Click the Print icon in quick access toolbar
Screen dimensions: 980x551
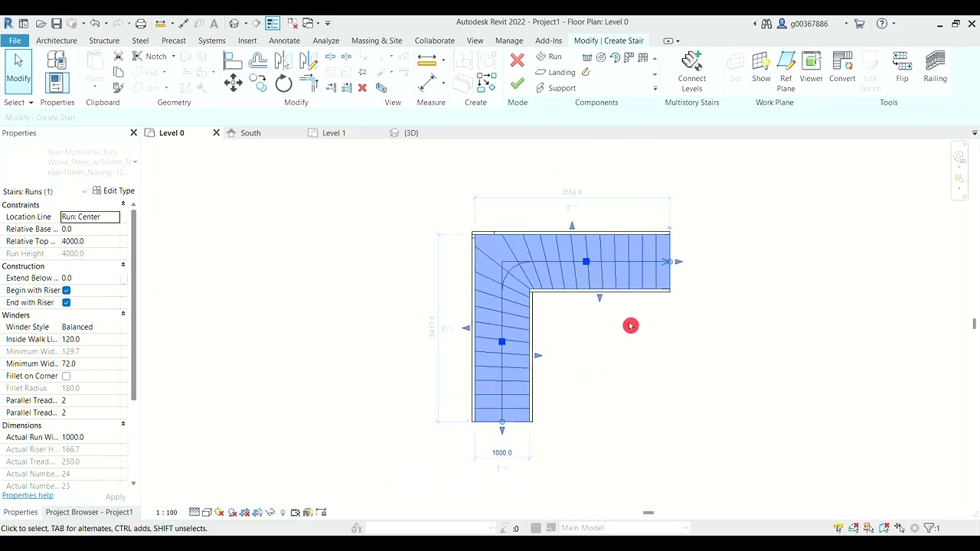coord(141,24)
